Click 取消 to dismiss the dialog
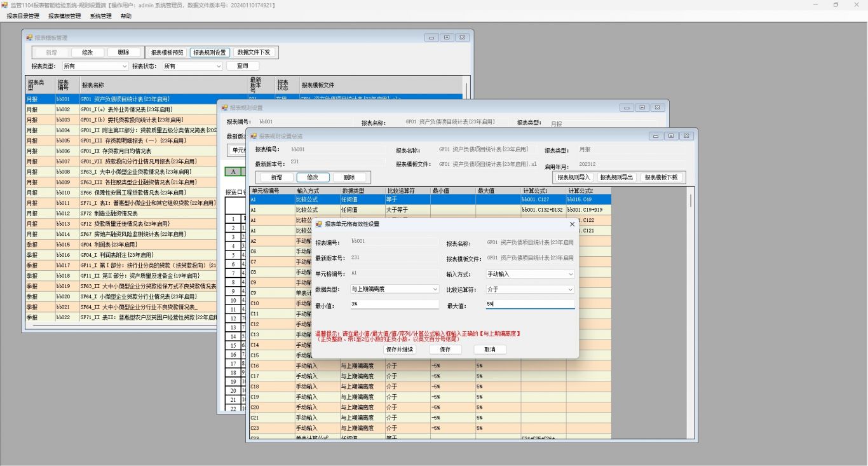 click(x=489, y=350)
